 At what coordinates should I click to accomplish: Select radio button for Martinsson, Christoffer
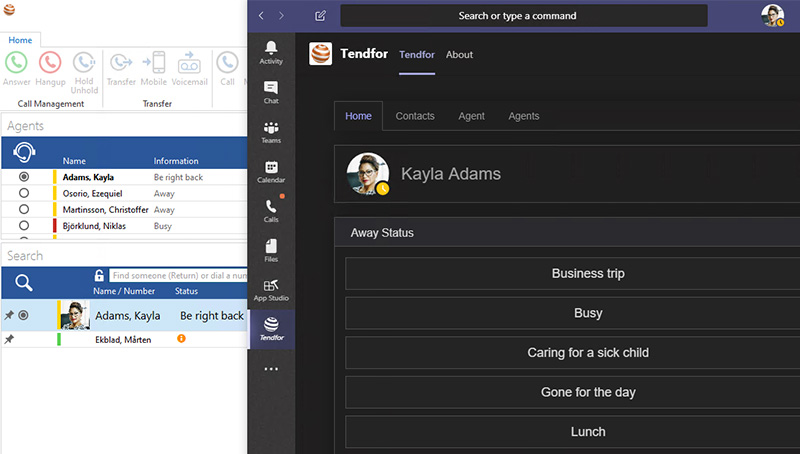click(x=24, y=210)
